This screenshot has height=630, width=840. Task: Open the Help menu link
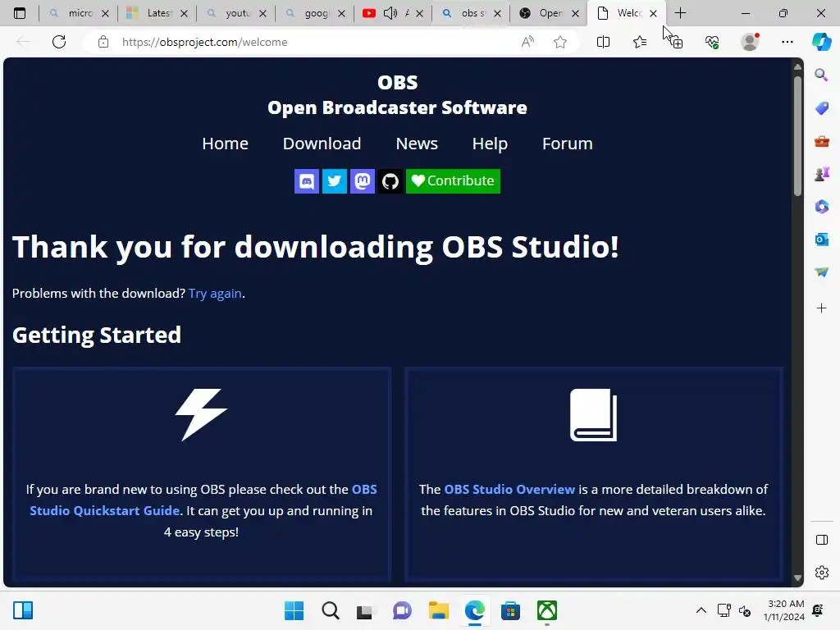(490, 144)
